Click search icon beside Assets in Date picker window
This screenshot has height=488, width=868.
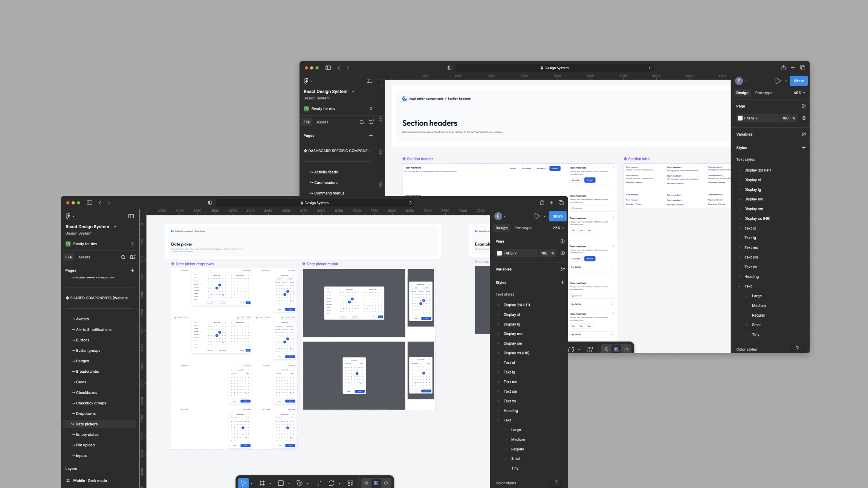[123, 257]
